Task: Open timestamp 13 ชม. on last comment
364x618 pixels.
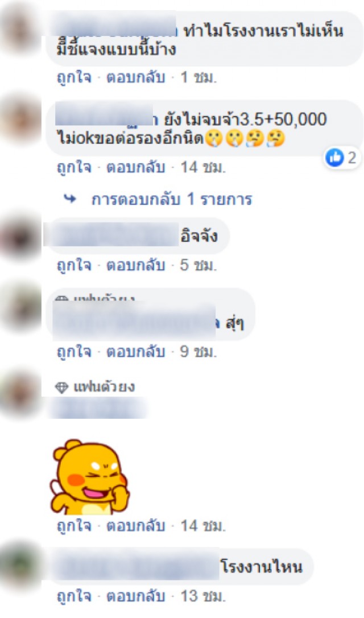Action: pos(203,596)
